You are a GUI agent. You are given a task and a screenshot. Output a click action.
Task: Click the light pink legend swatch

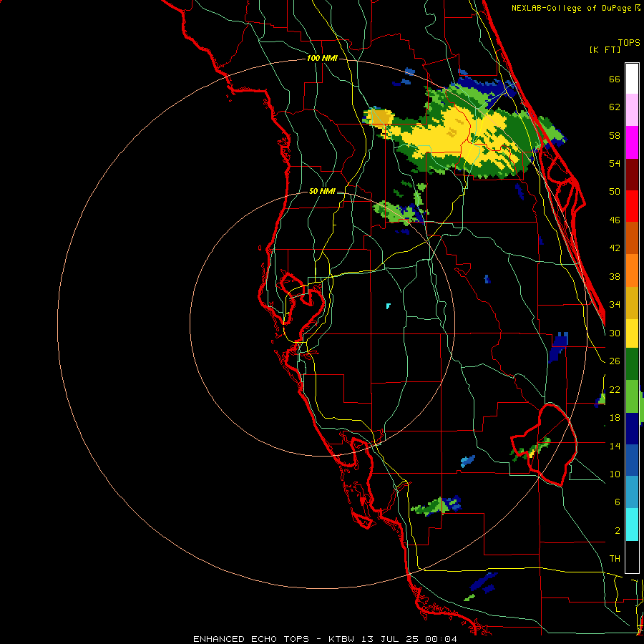coord(632,110)
